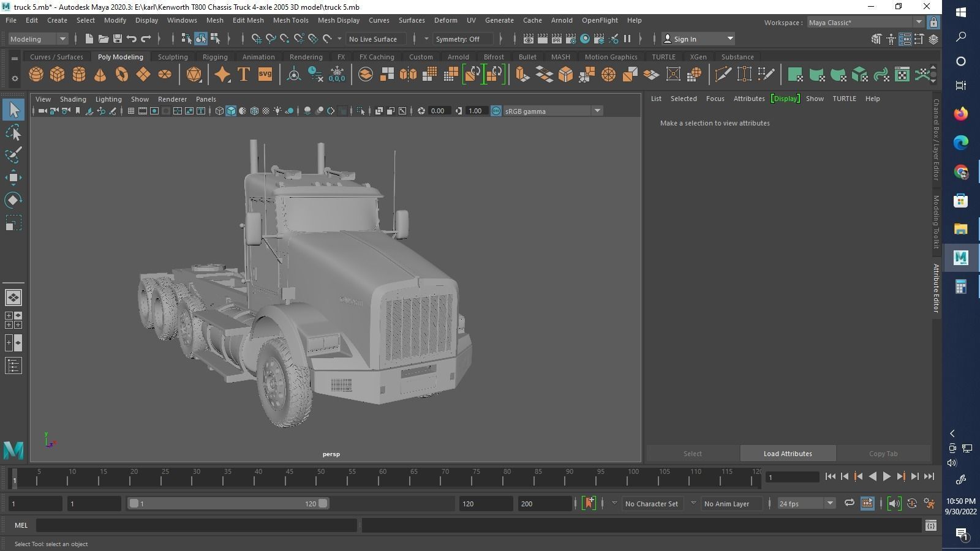Toggle Snap to Points in the status line
980x551 pixels.
click(285, 39)
